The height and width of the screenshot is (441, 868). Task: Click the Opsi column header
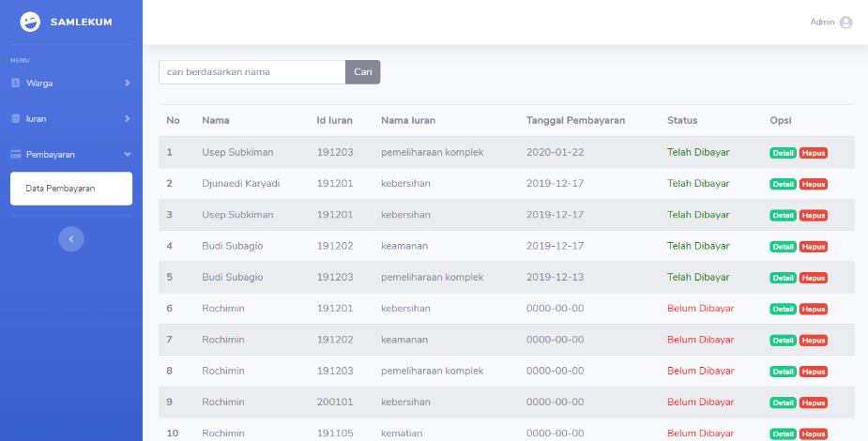pos(781,120)
